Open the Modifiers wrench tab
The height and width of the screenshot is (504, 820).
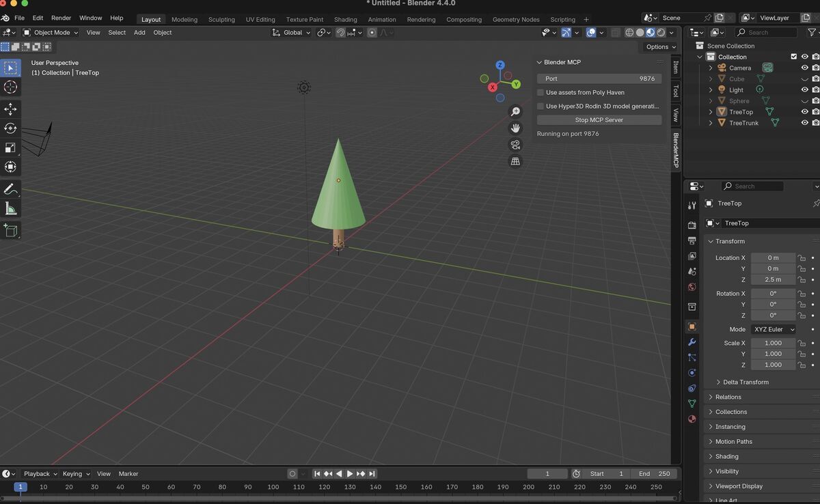click(x=692, y=342)
